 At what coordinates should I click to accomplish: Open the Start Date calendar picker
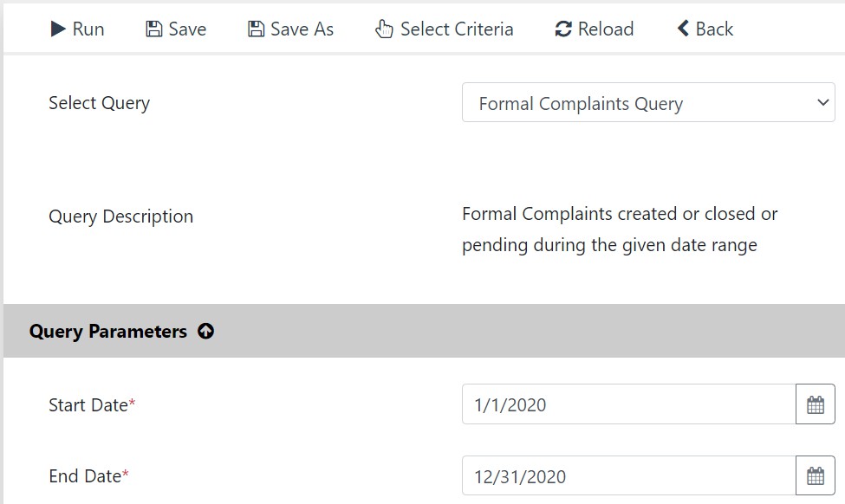tap(816, 404)
